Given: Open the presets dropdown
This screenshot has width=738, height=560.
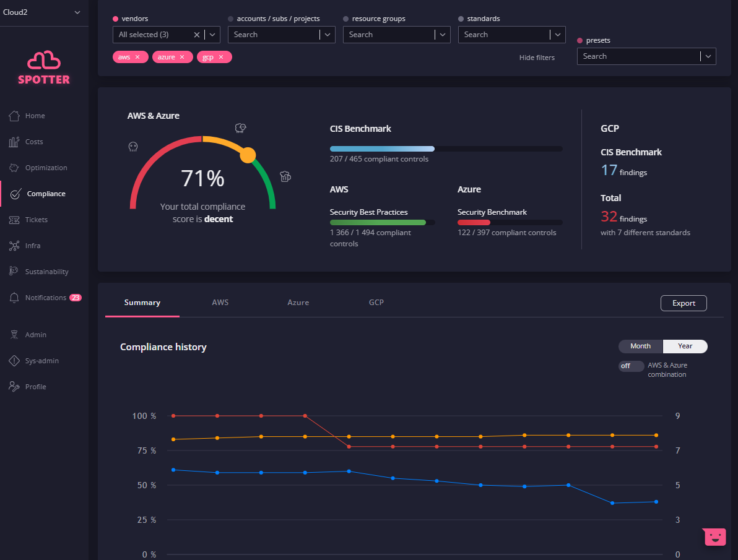Looking at the screenshot, I should coord(708,56).
